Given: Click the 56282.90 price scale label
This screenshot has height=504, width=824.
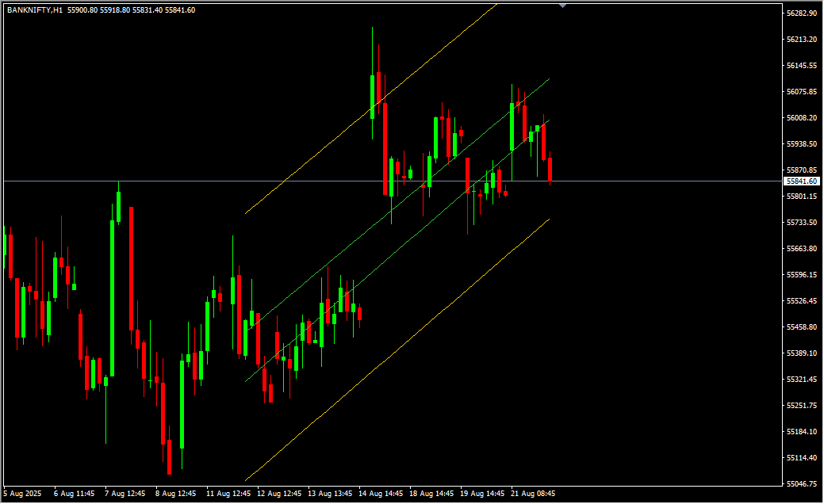Looking at the screenshot, I should click(802, 13).
